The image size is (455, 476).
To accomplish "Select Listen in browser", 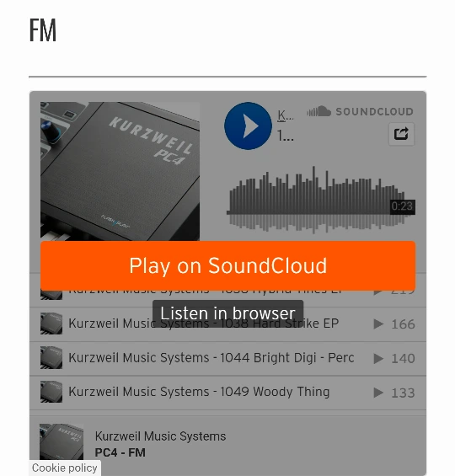I will [227, 313].
